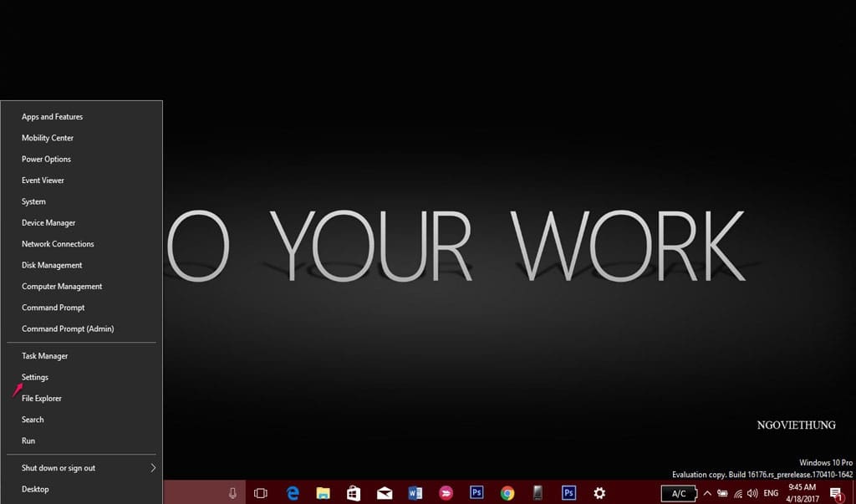
Task: Show hidden system tray icons
Action: [x=706, y=493]
